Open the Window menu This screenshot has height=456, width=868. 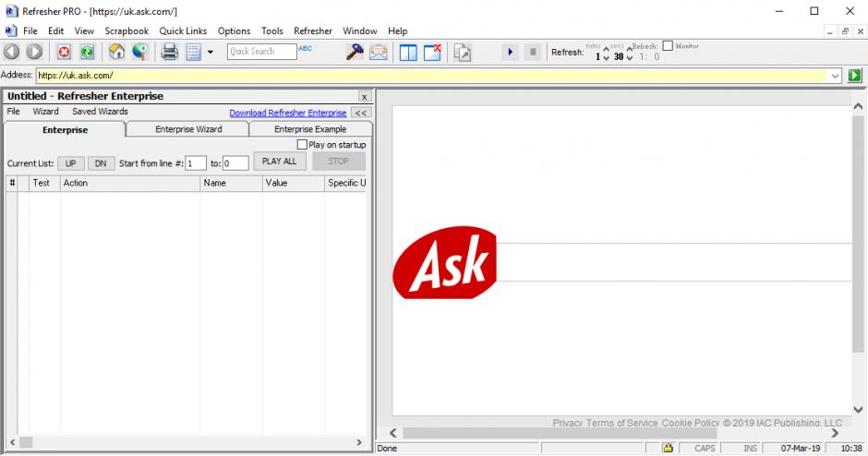point(360,31)
